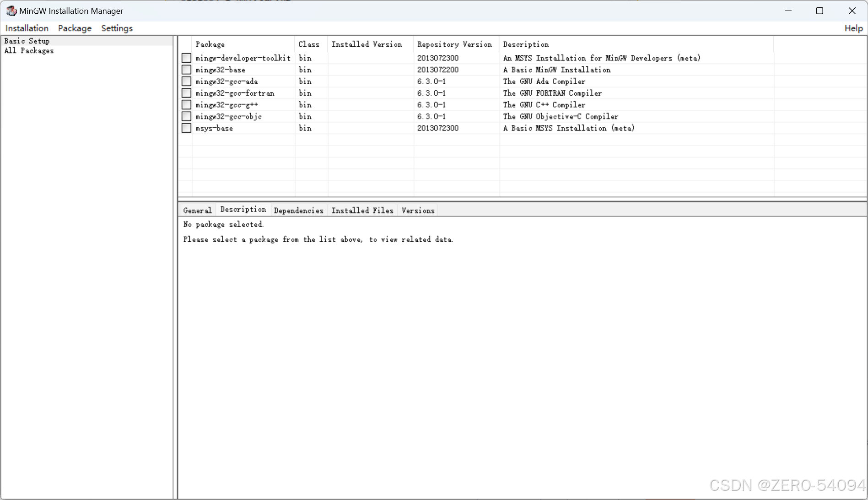The image size is (868, 500).
Task: Switch to the Description tab
Action: click(x=243, y=209)
